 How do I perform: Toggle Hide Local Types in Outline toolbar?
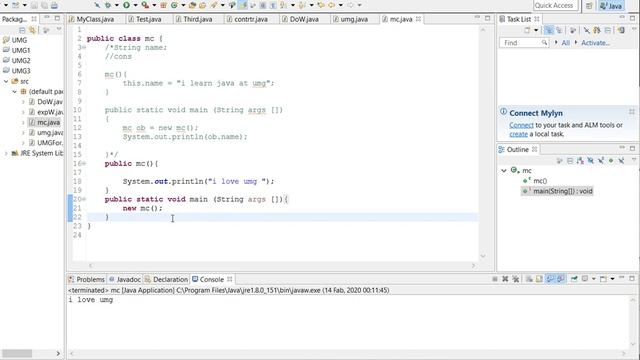tap(621, 160)
